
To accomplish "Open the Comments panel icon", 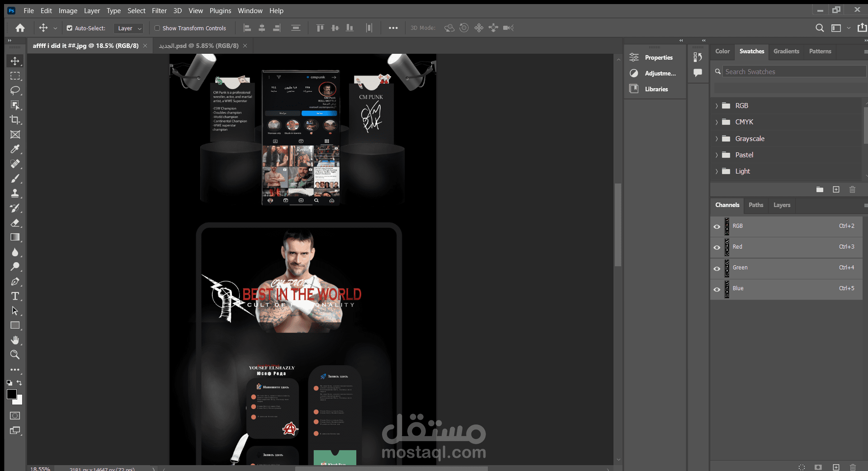I will tap(698, 73).
